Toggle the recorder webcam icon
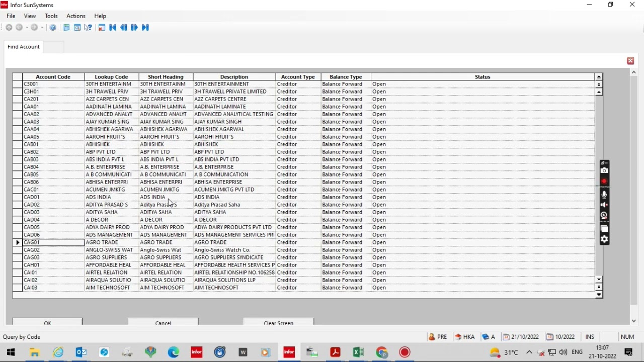The image size is (644, 362). (x=605, y=216)
